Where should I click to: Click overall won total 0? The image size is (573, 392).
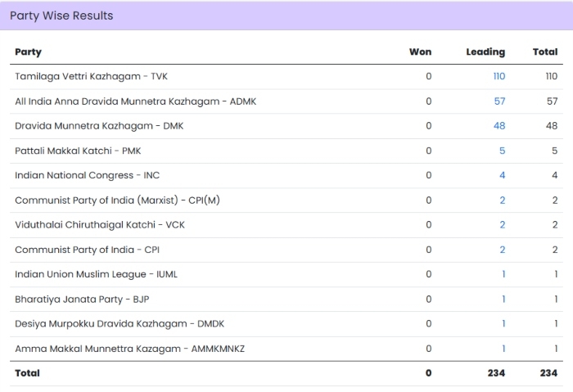point(429,373)
